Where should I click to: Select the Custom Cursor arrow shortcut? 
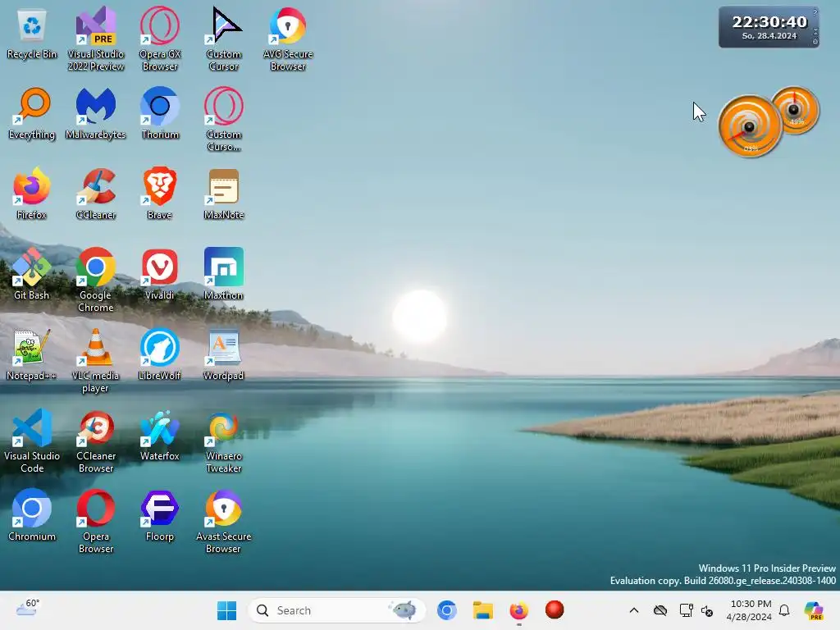pyautogui.click(x=224, y=39)
